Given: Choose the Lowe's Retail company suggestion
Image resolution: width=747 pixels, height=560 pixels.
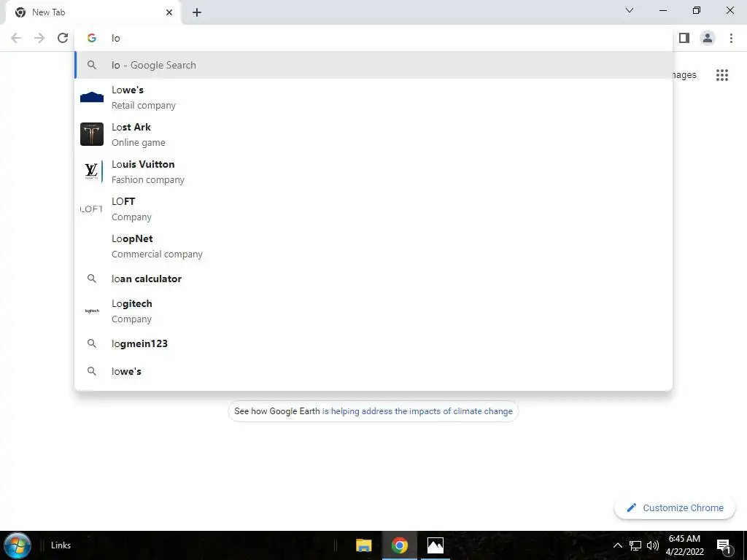Looking at the screenshot, I should [373, 98].
